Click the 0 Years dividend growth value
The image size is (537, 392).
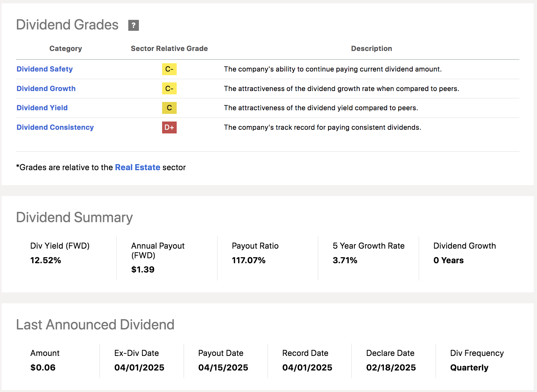click(448, 261)
